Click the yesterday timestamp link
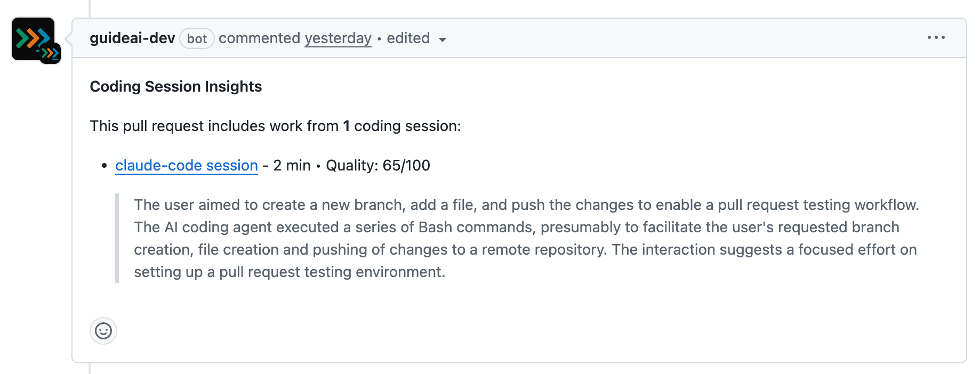This screenshot has width=980, height=374. pos(338,38)
